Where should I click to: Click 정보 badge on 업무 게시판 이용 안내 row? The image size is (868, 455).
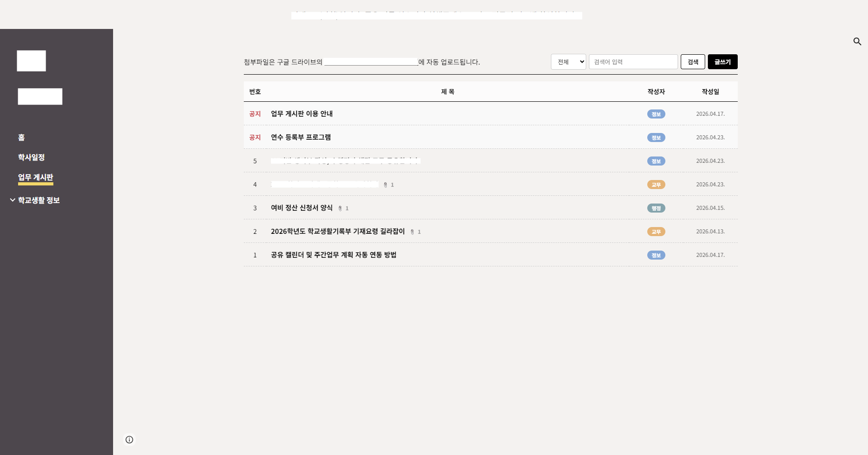pos(656,114)
